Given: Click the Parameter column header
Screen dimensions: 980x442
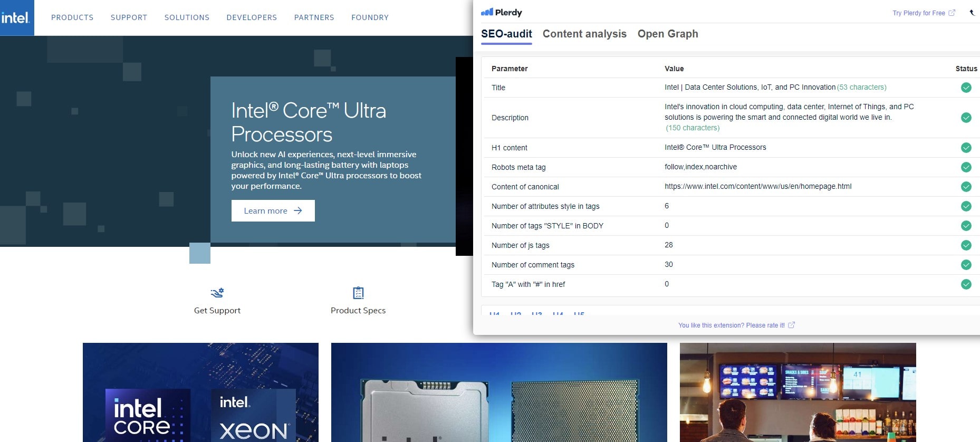Looking at the screenshot, I should (x=510, y=69).
